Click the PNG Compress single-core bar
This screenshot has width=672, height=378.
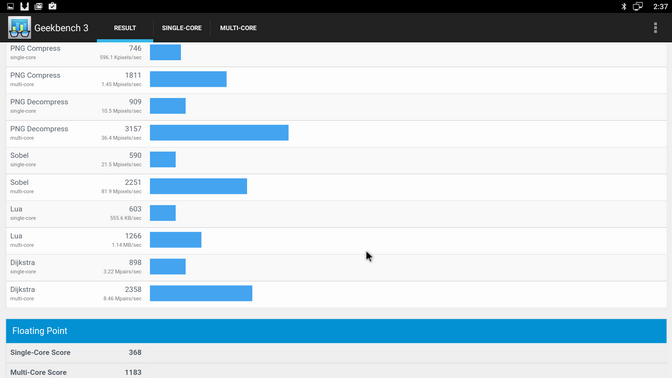[x=165, y=52]
